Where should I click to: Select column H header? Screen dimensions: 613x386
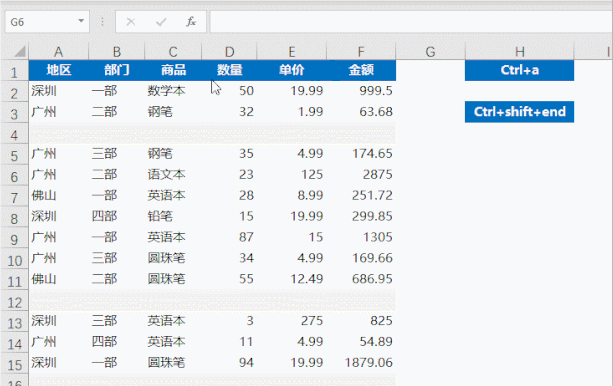[520, 52]
